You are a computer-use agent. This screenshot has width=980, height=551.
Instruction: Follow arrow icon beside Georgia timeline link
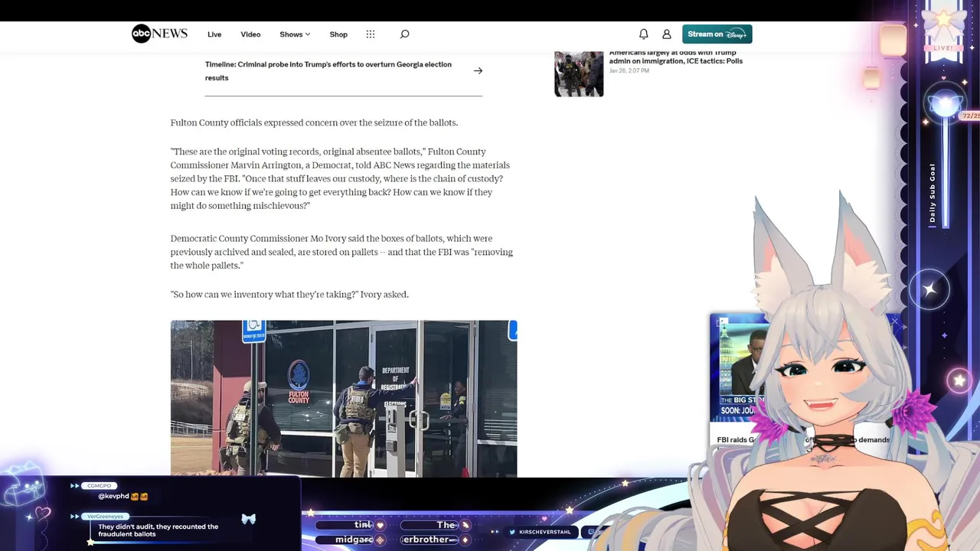click(x=478, y=70)
